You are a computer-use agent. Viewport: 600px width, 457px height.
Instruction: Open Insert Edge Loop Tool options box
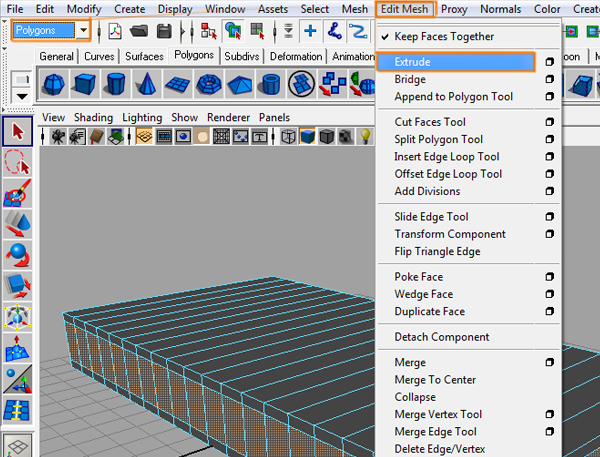click(x=549, y=157)
